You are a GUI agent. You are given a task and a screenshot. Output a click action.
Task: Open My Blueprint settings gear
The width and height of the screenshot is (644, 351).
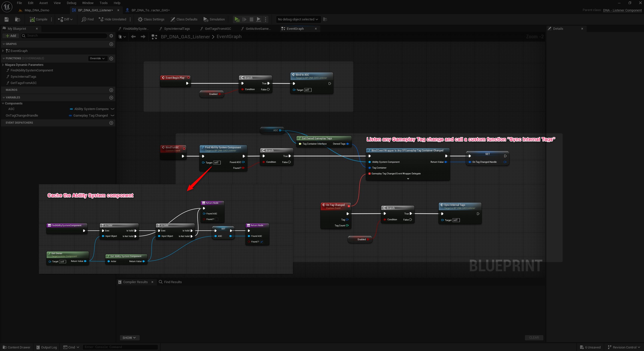pyautogui.click(x=111, y=36)
